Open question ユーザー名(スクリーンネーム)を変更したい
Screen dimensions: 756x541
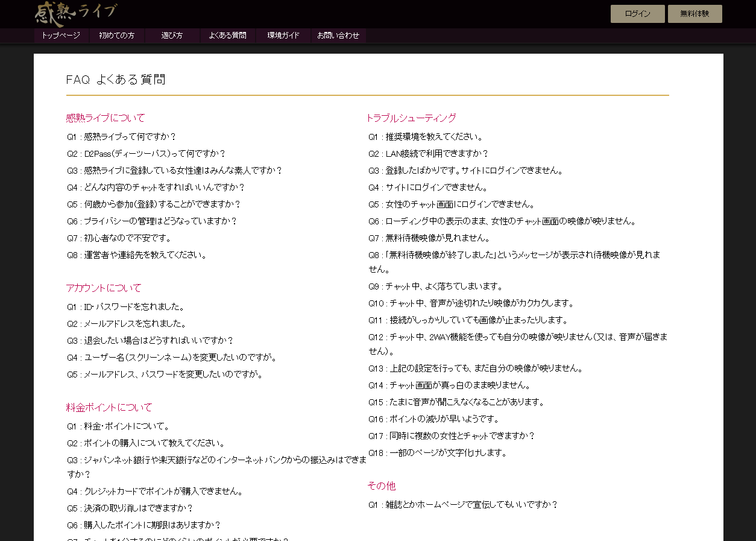pyautogui.click(x=172, y=358)
